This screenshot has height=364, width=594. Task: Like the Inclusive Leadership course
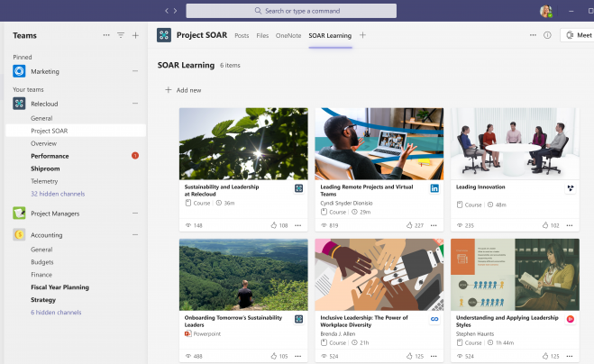(409, 356)
